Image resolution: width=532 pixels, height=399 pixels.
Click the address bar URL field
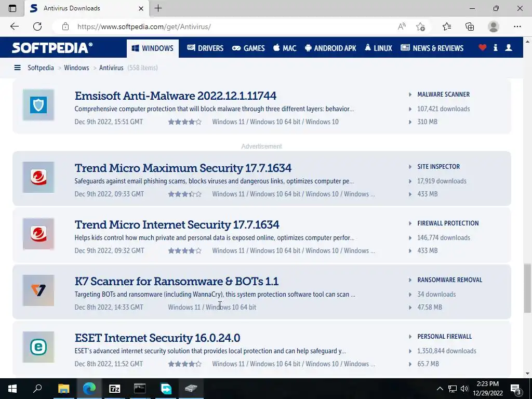click(x=234, y=26)
